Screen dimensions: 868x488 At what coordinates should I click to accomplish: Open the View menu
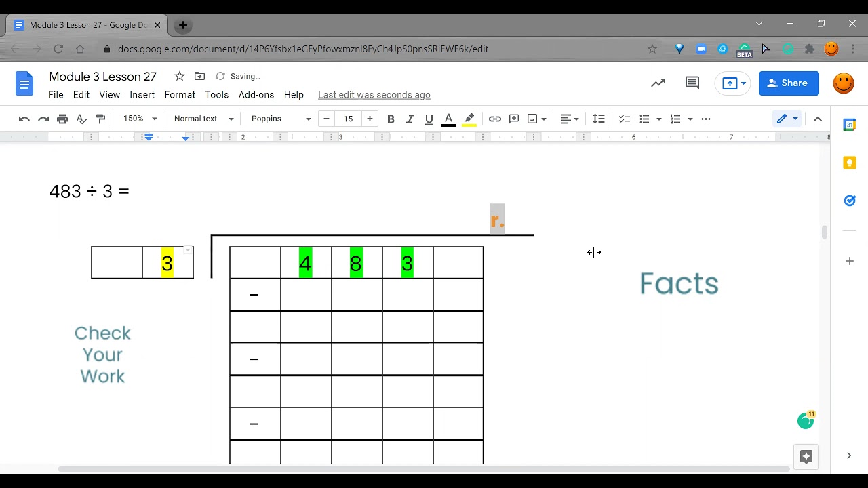click(109, 95)
